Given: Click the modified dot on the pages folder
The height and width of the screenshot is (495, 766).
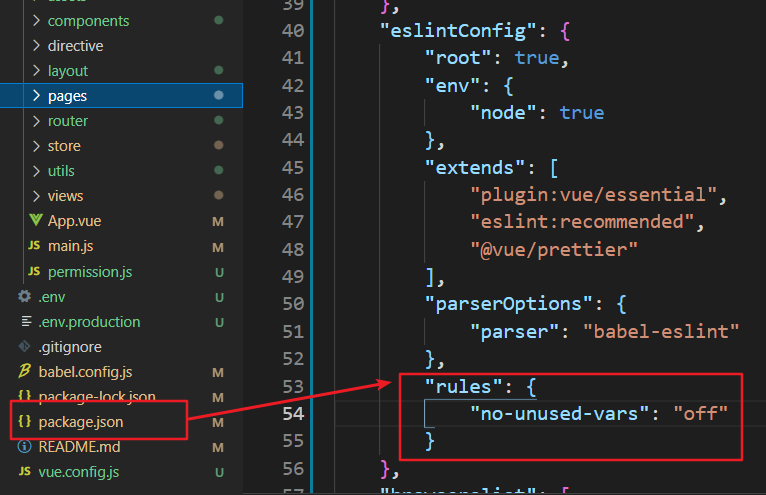Looking at the screenshot, I should [x=218, y=95].
